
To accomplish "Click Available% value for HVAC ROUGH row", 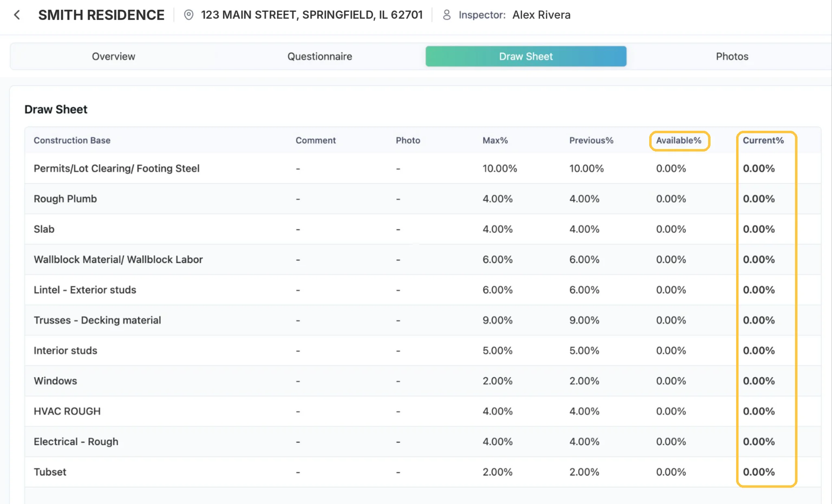I will coord(671,411).
